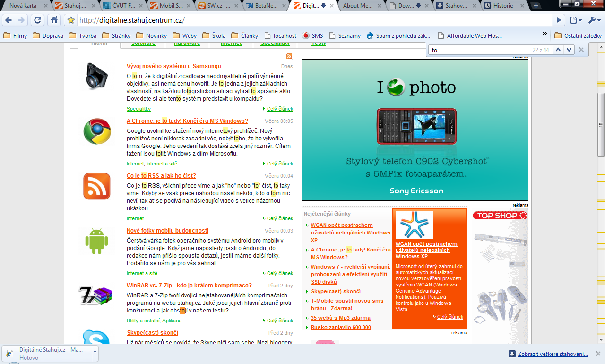Screen dimensions: 605x364
Task: Open the Affordable Web Hos... bookmark
Action: 470,35
